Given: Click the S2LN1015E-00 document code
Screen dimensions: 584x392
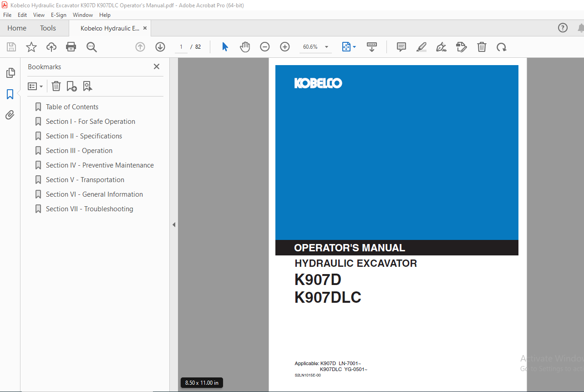Looking at the screenshot, I should tap(308, 376).
